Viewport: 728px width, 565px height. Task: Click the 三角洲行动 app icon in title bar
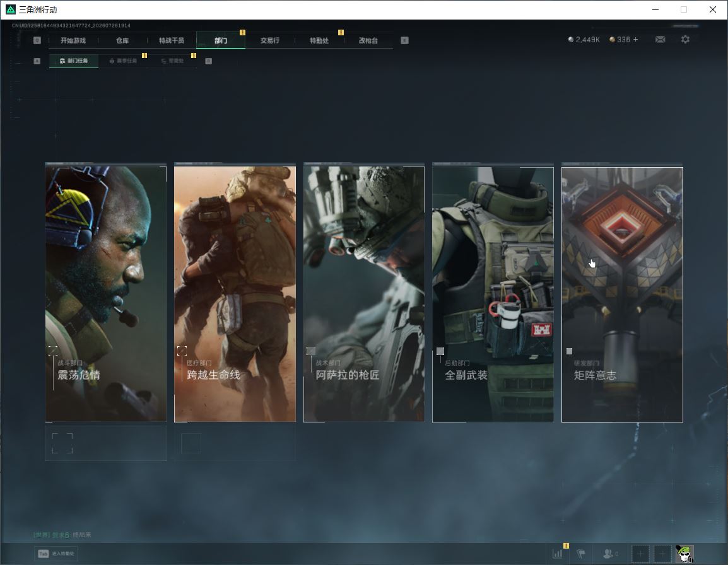click(x=10, y=9)
